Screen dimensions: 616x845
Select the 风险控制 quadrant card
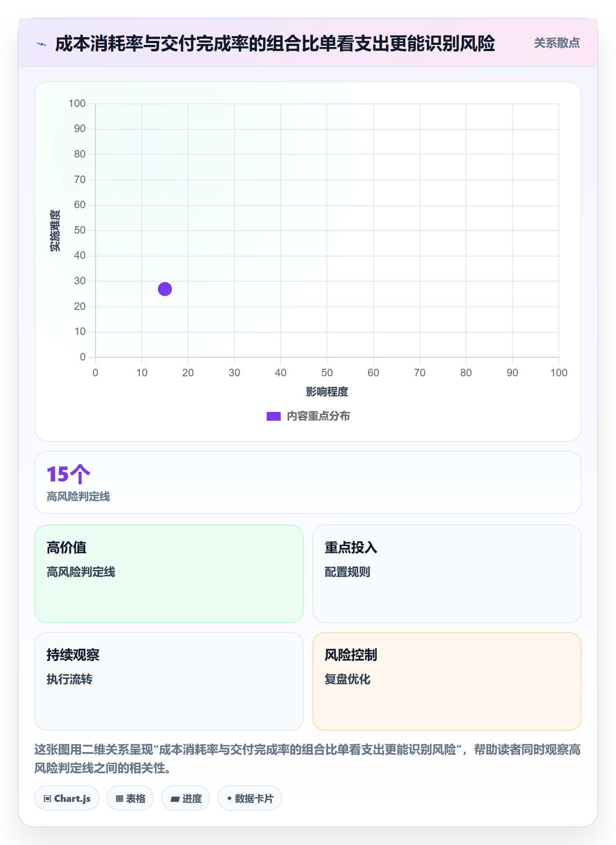click(x=447, y=681)
